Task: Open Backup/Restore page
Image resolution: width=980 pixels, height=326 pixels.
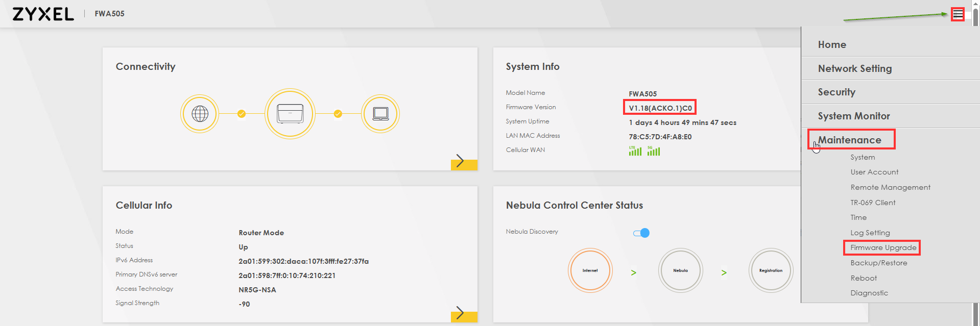Action: tap(879, 263)
